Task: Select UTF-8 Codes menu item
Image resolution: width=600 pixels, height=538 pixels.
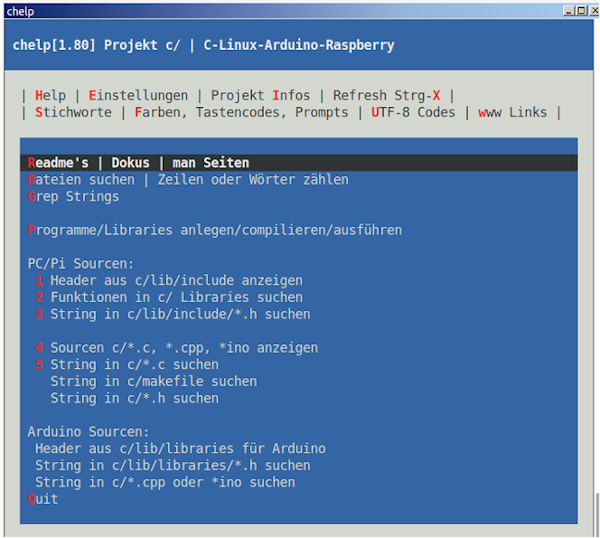Action: (x=413, y=112)
